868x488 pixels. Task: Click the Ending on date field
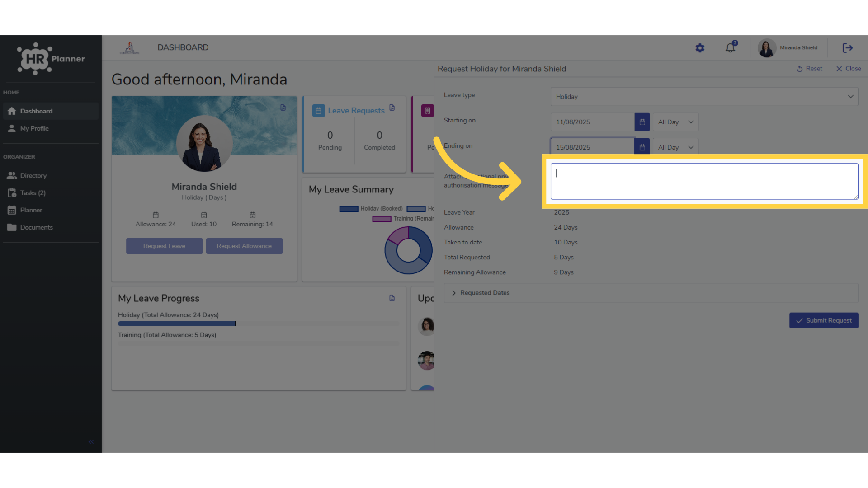tap(592, 147)
